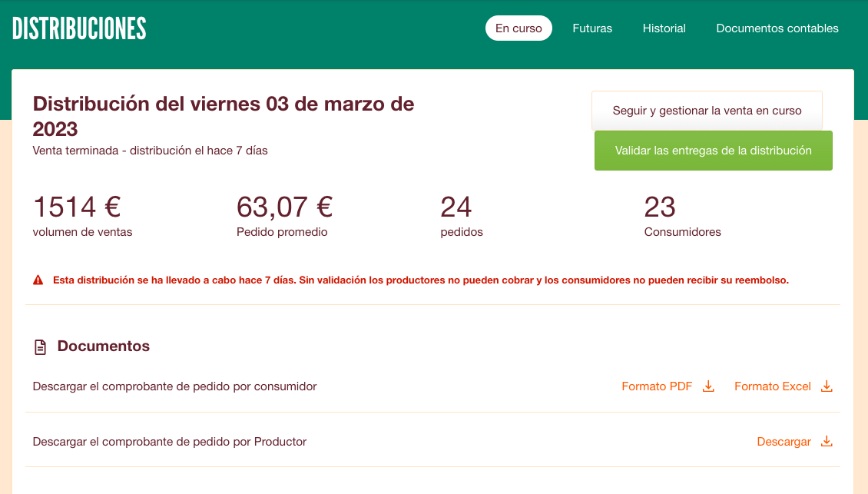
Task: Click the 24 pedidos count
Action: click(456, 207)
